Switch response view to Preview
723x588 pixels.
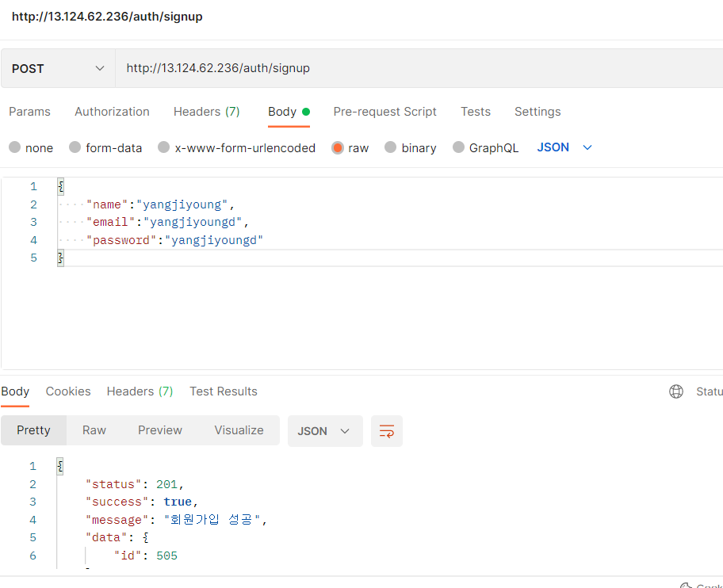160,430
